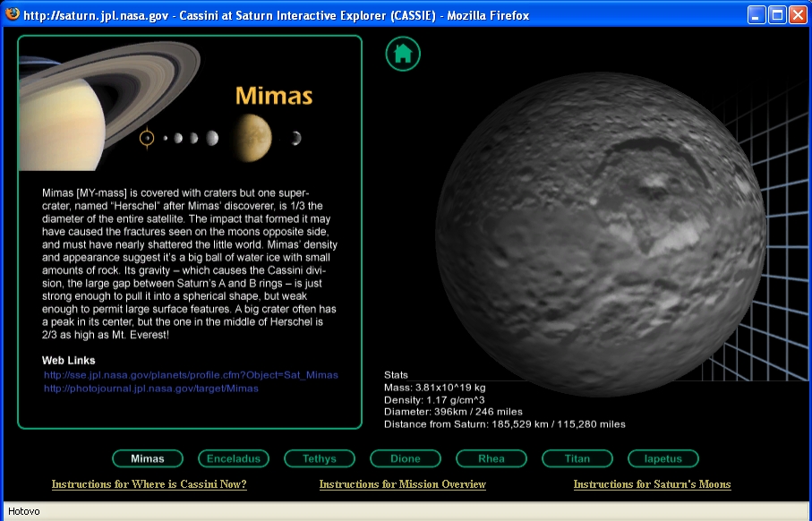
Task: Open Instructions for Saturn's Moons
Action: click(x=652, y=485)
